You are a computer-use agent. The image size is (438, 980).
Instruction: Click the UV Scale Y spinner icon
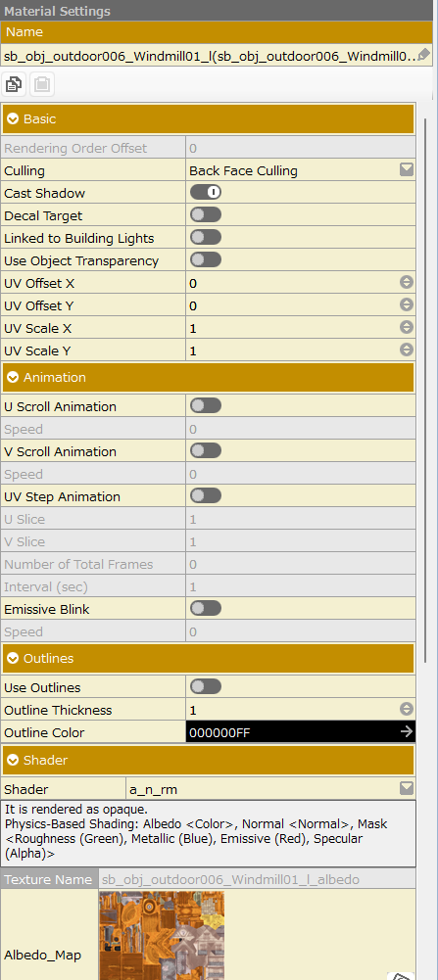407,350
